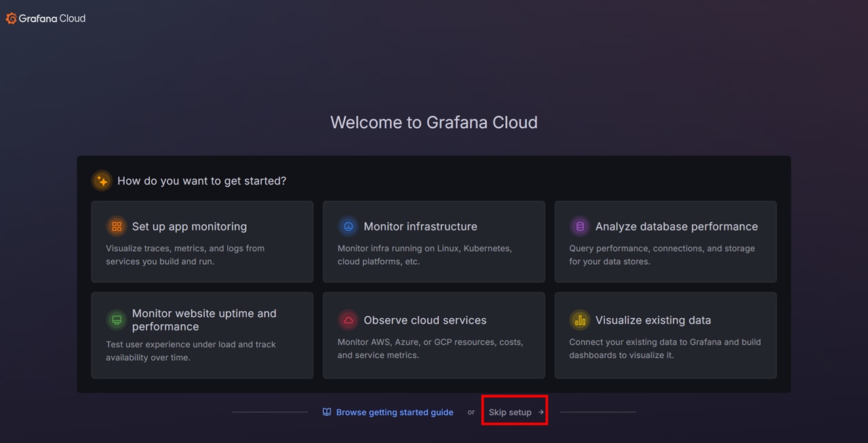Click the sparkle icon beside How do you want to get started
Viewport: 868px width, 443px height.
(102, 180)
